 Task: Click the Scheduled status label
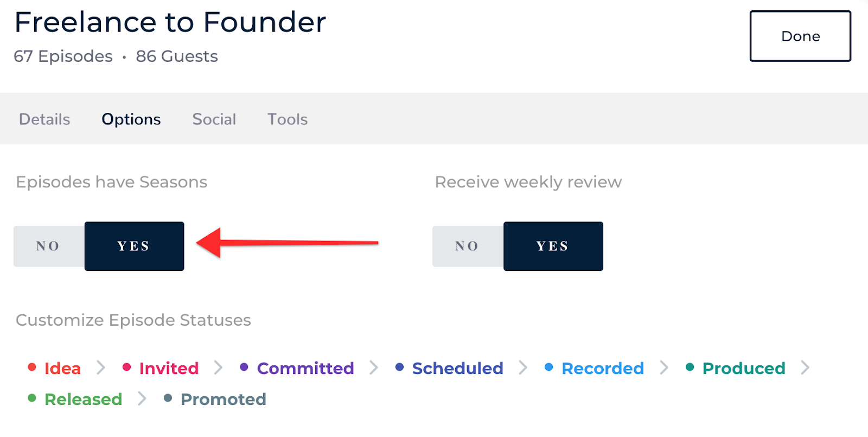click(457, 369)
